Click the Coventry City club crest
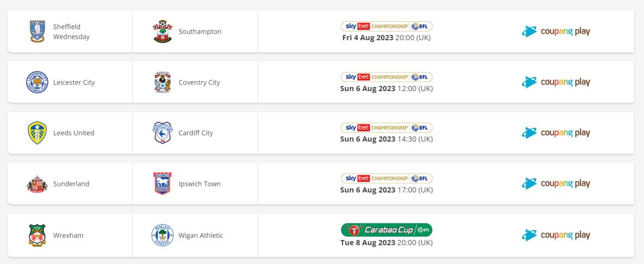The image size is (644, 264). point(163,82)
